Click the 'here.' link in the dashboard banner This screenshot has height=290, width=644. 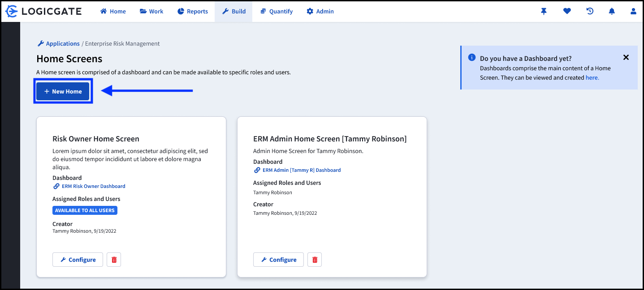pos(592,77)
